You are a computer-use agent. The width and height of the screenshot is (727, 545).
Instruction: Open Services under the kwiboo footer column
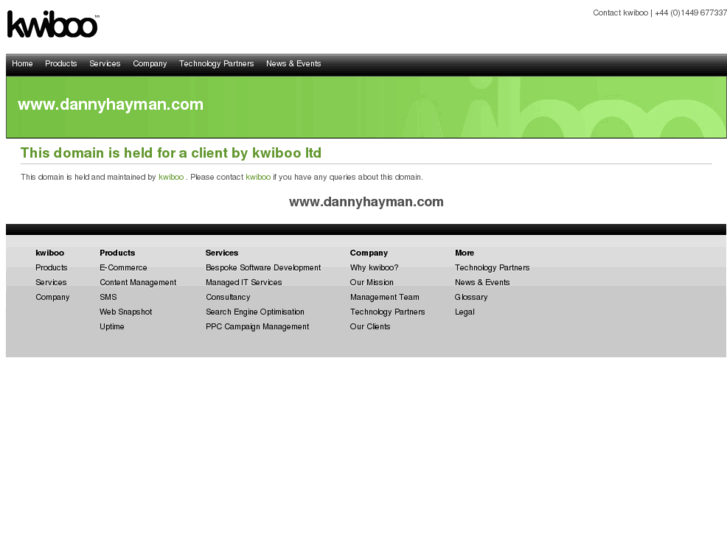51,282
